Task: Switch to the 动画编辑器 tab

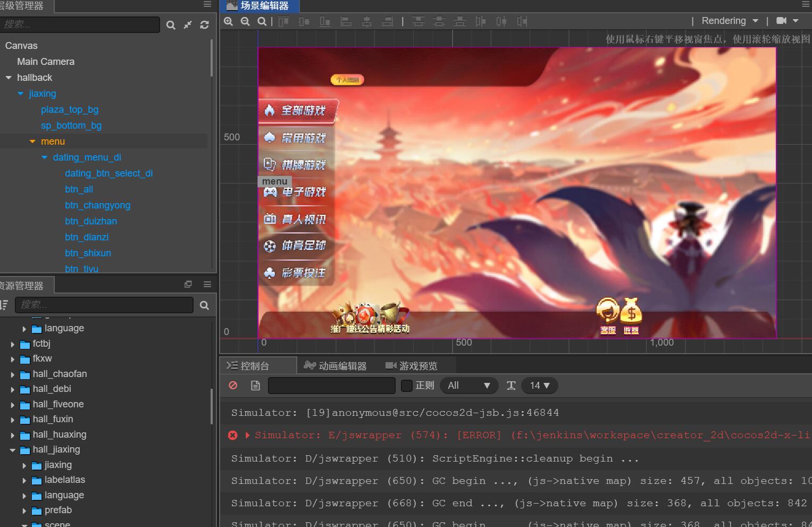Action: 335,366
